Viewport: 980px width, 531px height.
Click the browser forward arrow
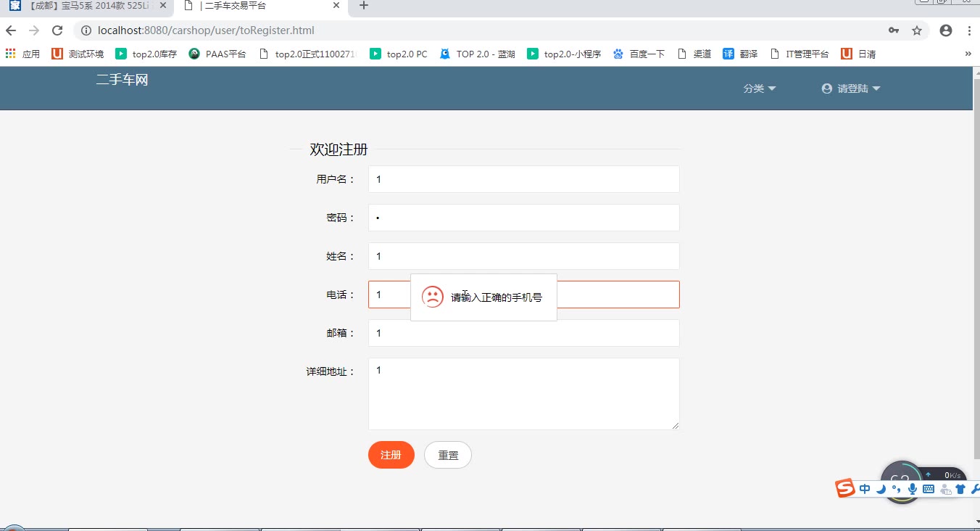tap(34, 30)
